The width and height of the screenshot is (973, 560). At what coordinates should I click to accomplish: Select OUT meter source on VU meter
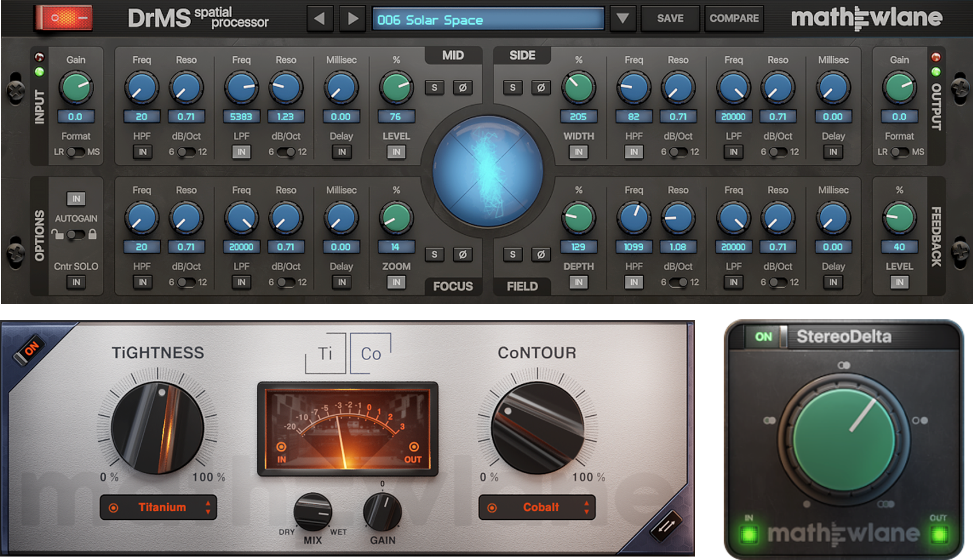(413, 452)
